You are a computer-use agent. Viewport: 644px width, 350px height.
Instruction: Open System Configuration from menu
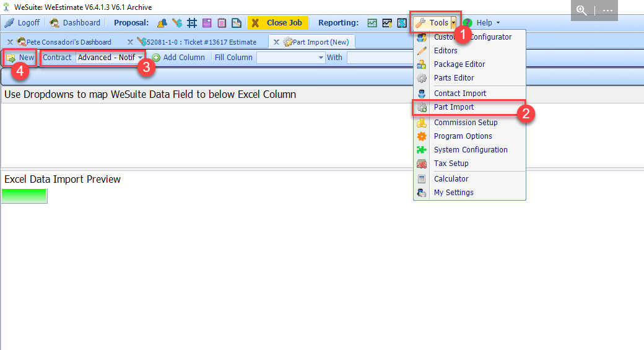(x=469, y=149)
